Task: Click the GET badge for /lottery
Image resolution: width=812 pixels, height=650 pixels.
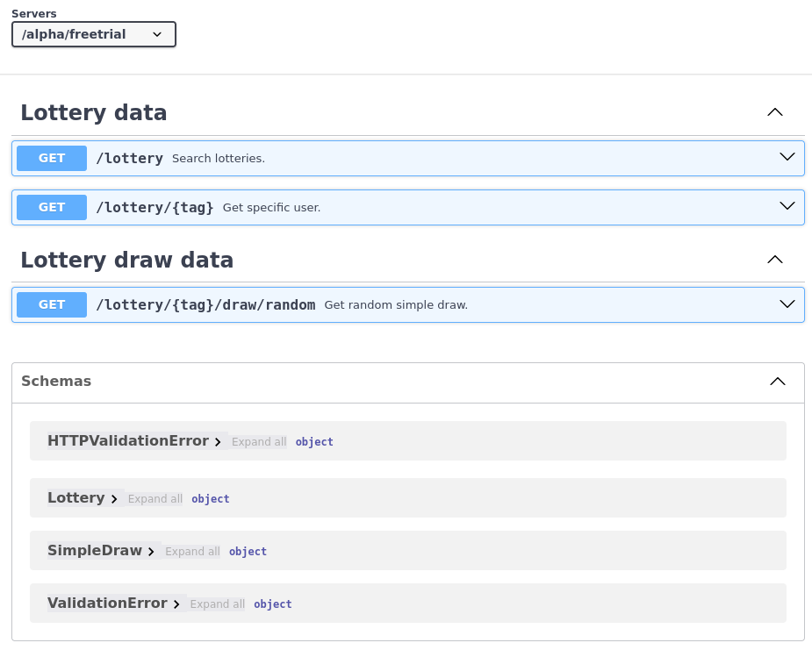Action: coord(52,158)
